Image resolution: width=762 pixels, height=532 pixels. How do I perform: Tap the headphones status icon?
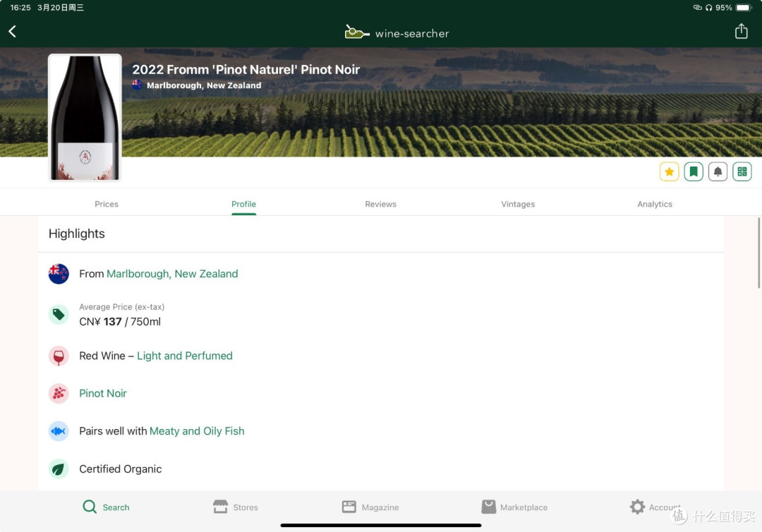[709, 7]
